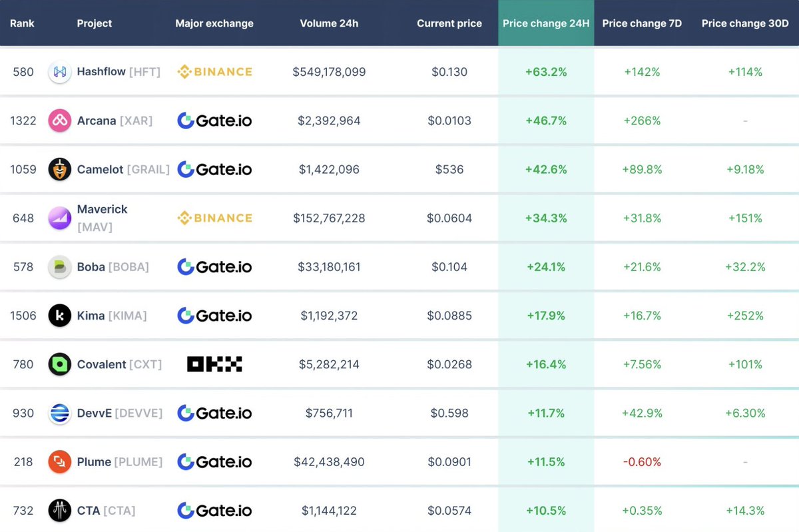Viewport: 799px width, 532px height.
Task: Click the Gate.io logo in Boba row
Action: pos(214,267)
